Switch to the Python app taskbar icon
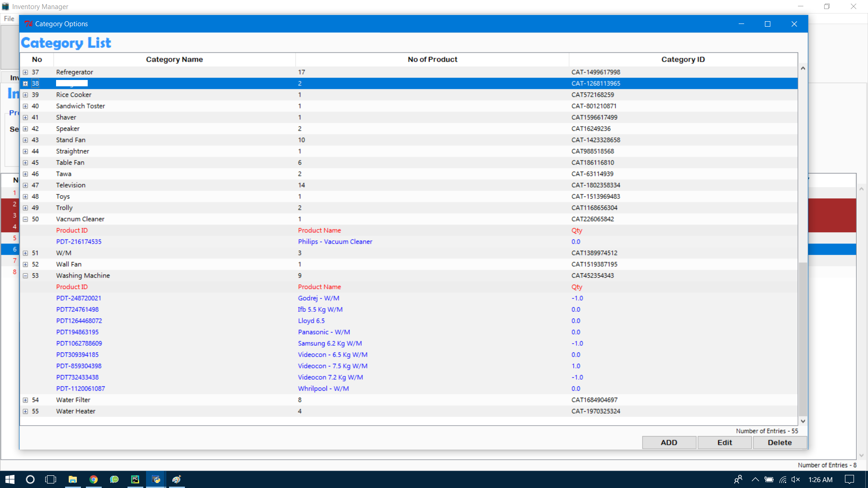Image resolution: width=868 pixels, height=488 pixels. click(x=156, y=479)
